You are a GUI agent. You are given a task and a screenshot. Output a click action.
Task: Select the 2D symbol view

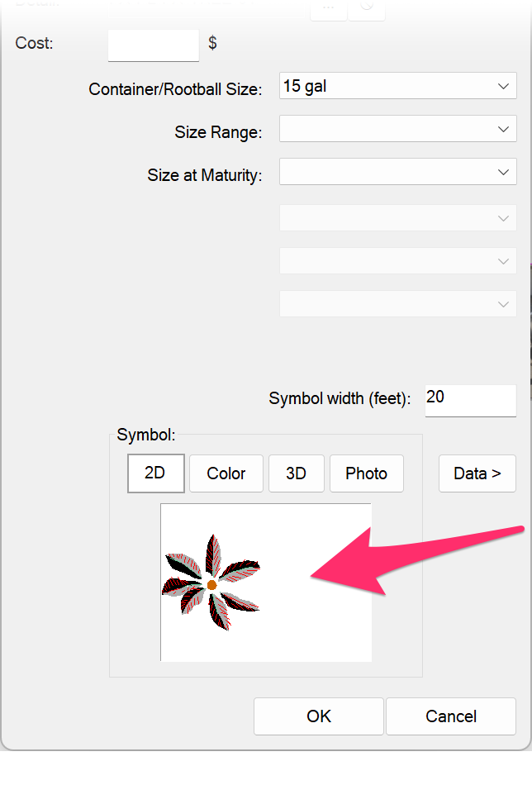(155, 473)
